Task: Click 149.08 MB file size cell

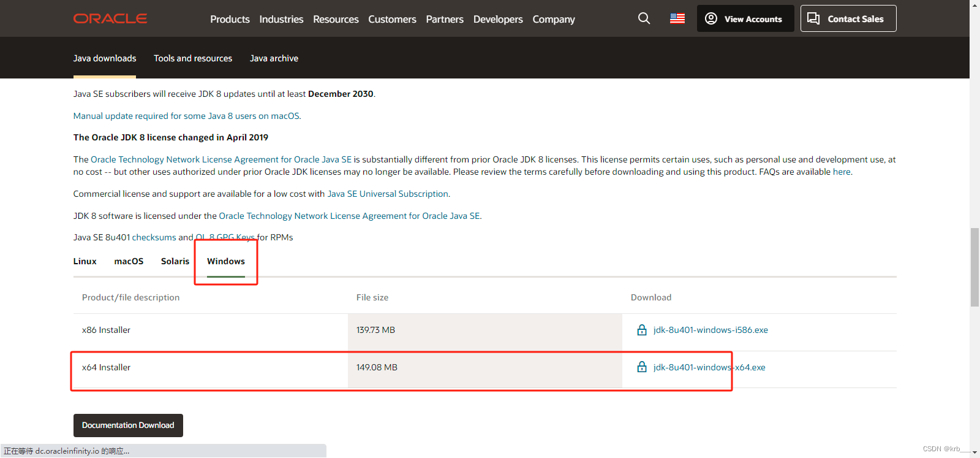Action: (485, 369)
